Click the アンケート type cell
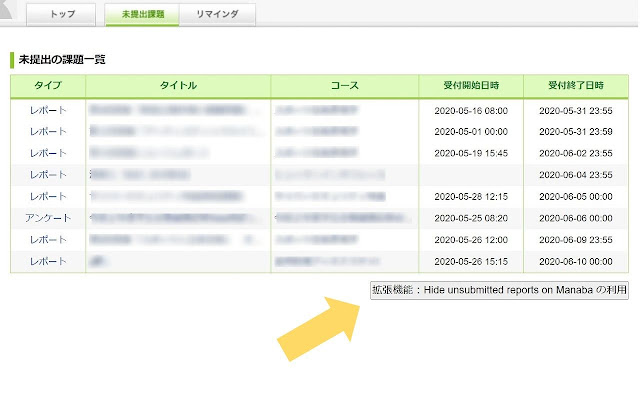 pos(48,218)
